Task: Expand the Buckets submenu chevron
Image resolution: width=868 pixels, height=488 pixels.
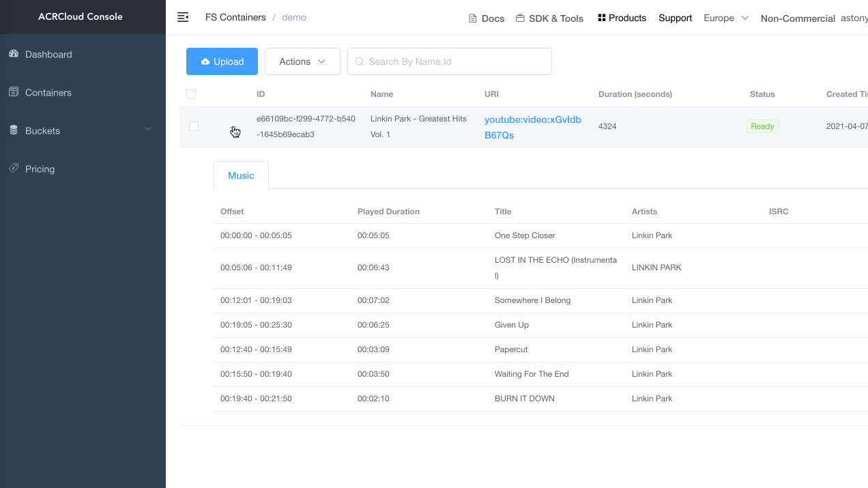Action: pos(148,130)
